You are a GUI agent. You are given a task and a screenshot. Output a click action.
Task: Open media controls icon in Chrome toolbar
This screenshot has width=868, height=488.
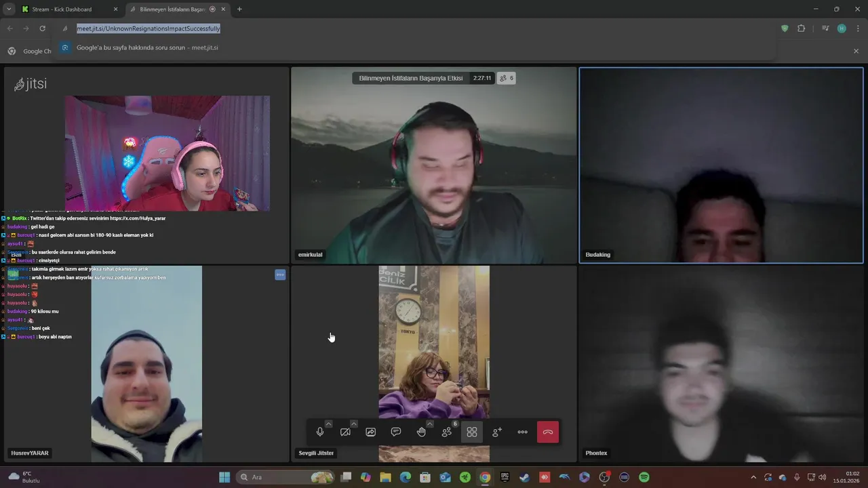coord(825,28)
